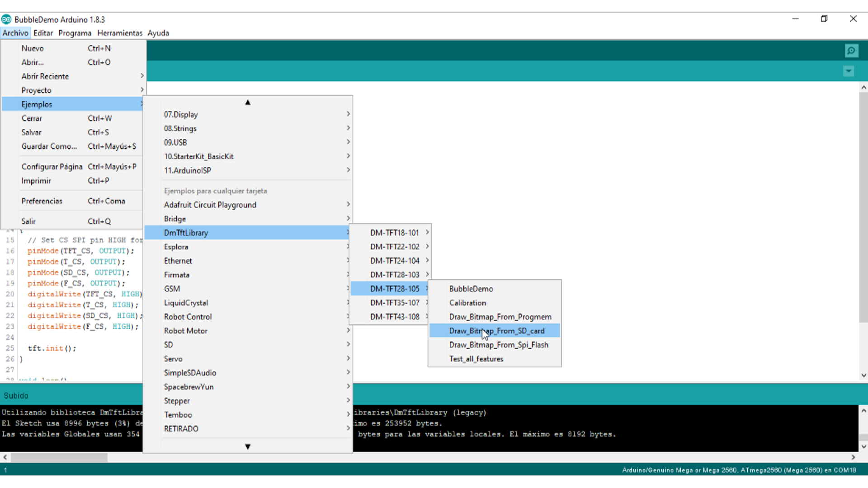
Task: Click editor scrollbar up arrow
Action: point(863,87)
